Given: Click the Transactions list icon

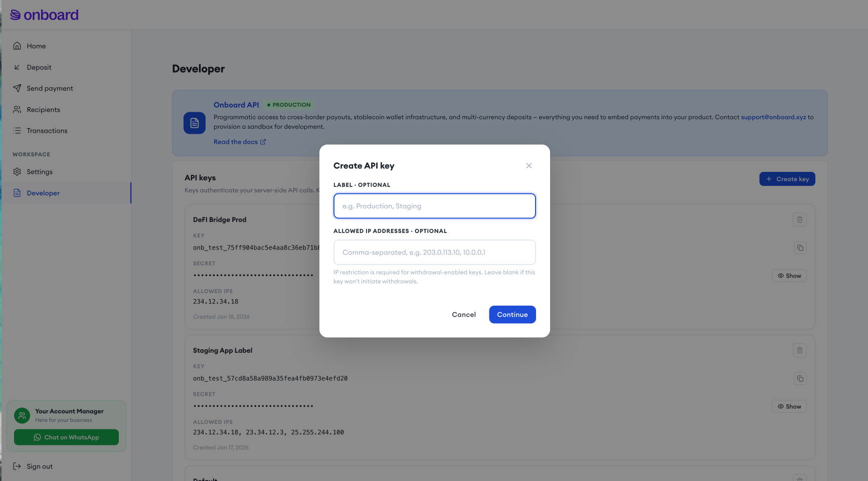Looking at the screenshot, I should (17, 131).
